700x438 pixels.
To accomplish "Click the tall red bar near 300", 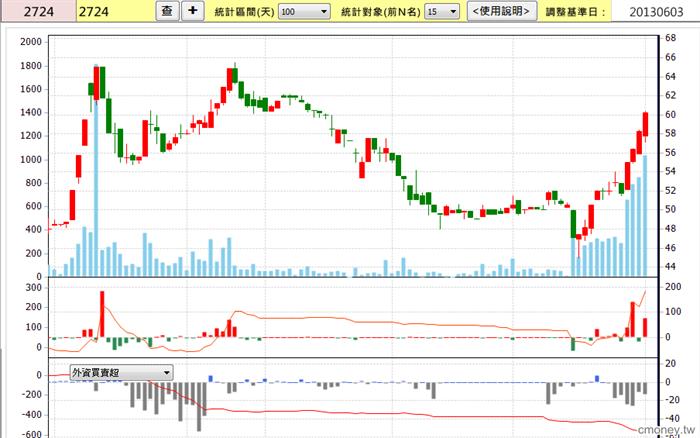I will [x=102, y=314].
